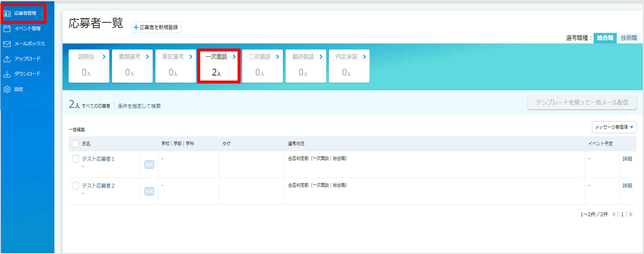
Task: Click 合否判定前 status for テスト応募者 2
Action: (x=318, y=185)
